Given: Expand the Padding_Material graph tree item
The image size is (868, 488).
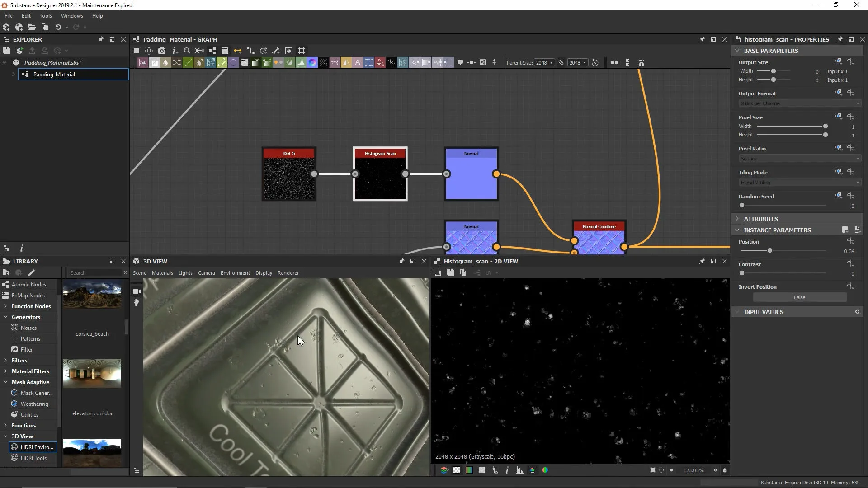Looking at the screenshot, I should (x=14, y=74).
